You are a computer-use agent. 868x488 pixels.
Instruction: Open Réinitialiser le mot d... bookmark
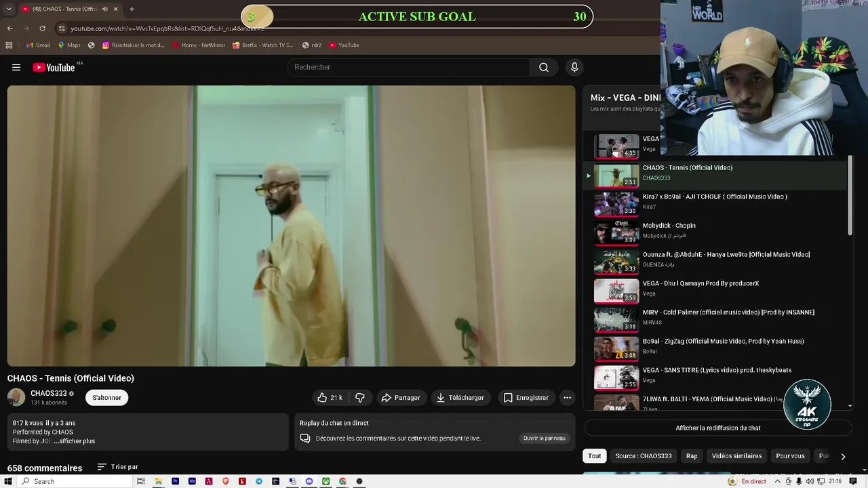tap(133, 45)
